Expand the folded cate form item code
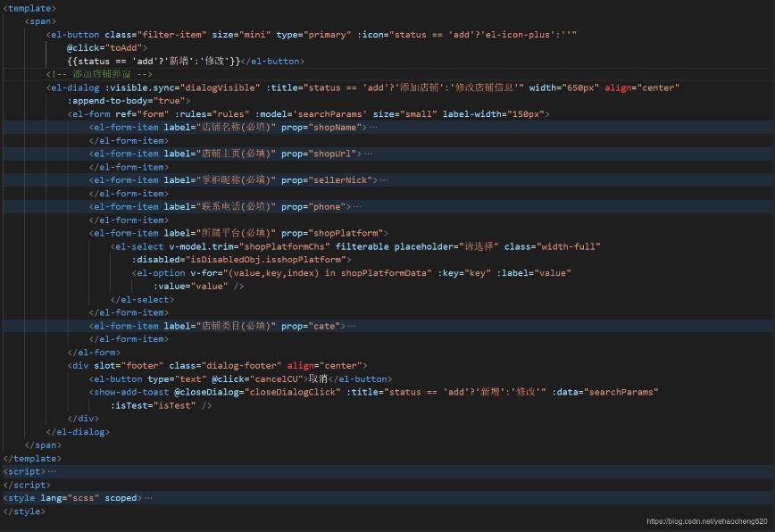Screen dimensions: 775x532 [352, 325]
